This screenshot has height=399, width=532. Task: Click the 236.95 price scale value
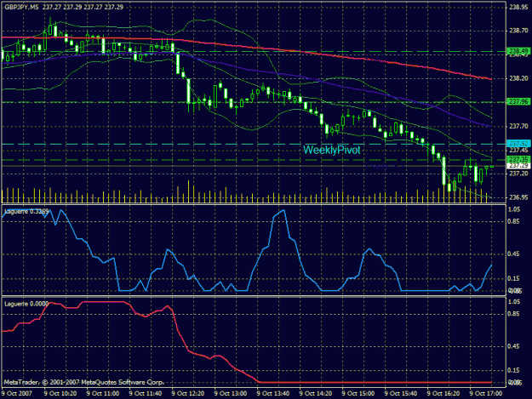pos(518,197)
